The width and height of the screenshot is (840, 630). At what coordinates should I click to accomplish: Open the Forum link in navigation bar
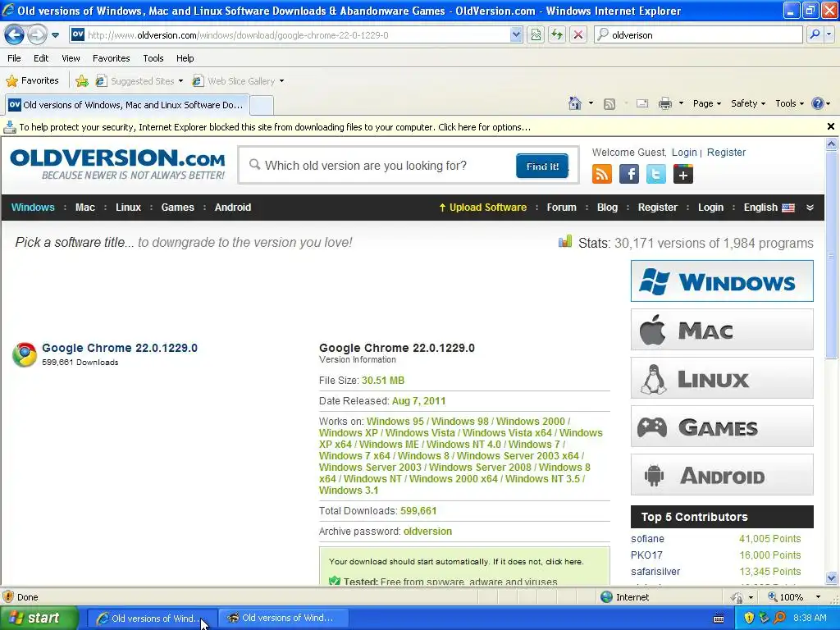(x=561, y=208)
